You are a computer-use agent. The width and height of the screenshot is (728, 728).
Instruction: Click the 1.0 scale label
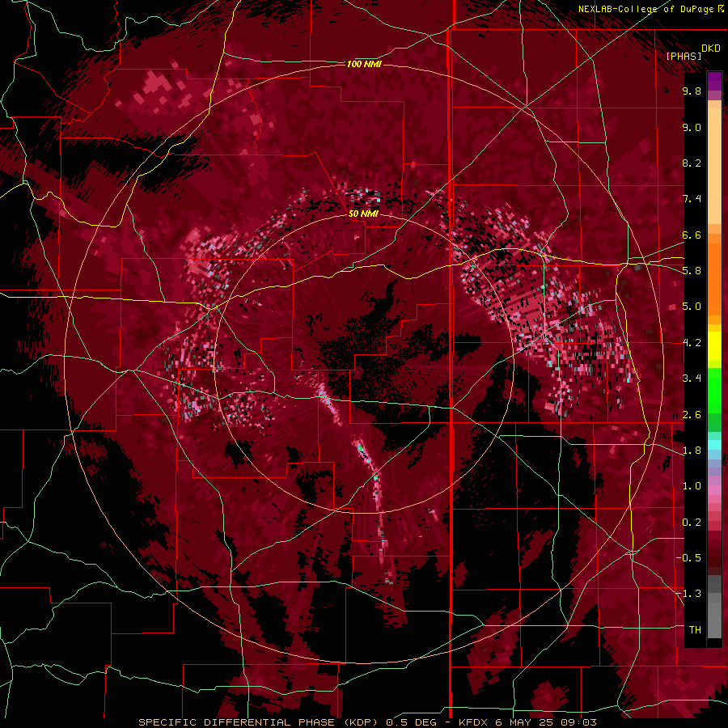pos(692,486)
